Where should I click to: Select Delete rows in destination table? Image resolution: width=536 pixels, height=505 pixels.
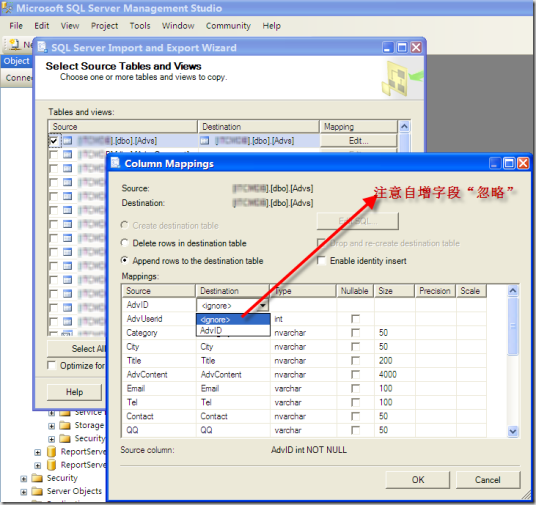coord(125,243)
